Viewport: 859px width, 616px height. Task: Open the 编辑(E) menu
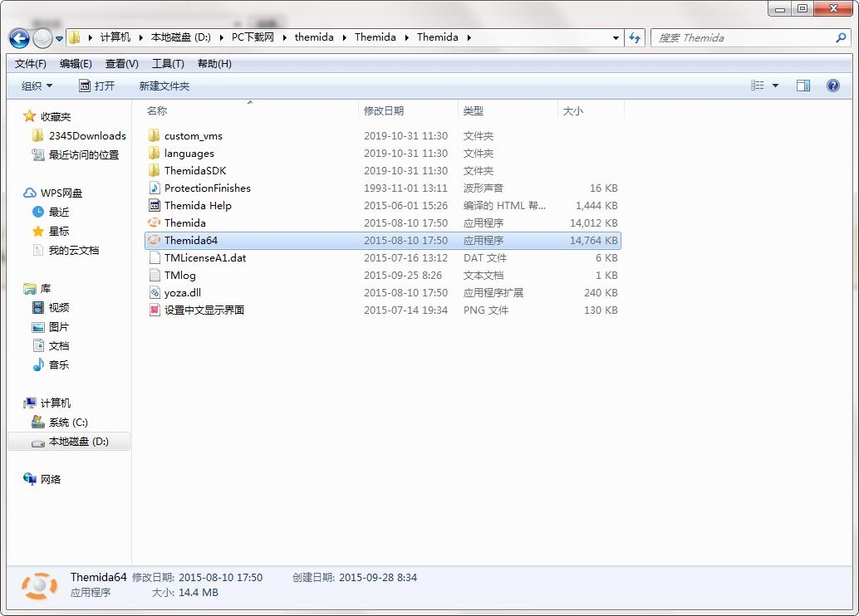coord(76,64)
